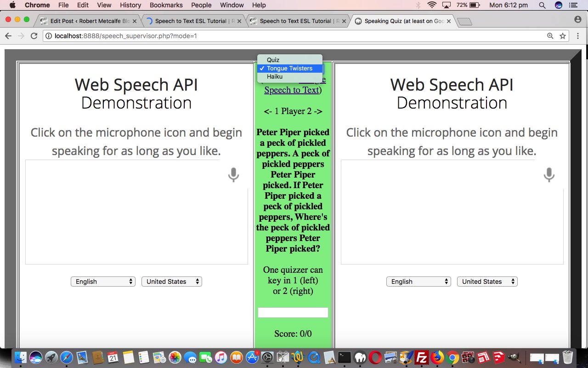The width and height of the screenshot is (588, 368).
Task: Open Calendar from the dock
Action: coord(113,357)
